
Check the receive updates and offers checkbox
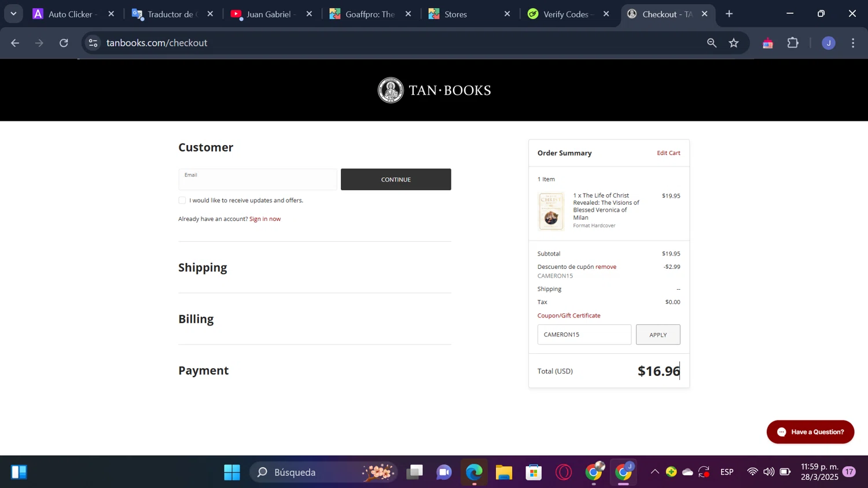pyautogui.click(x=182, y=200)
